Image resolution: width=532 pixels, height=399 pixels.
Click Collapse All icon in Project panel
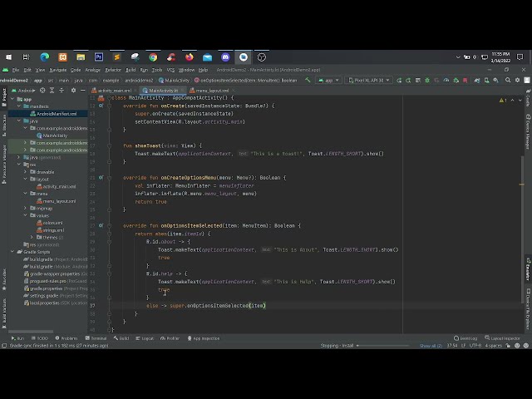pos(62,91)
